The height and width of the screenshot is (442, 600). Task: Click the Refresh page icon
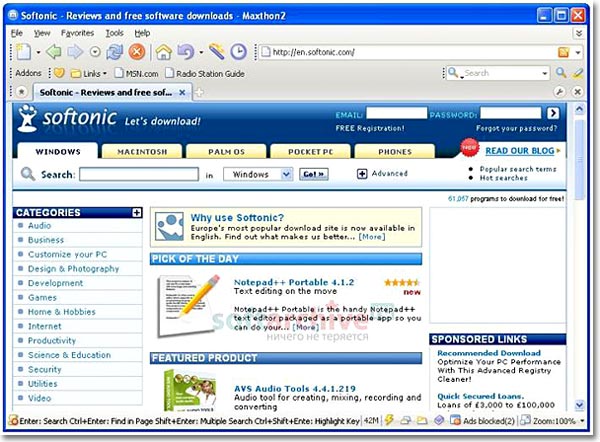[x=115, y=52]
